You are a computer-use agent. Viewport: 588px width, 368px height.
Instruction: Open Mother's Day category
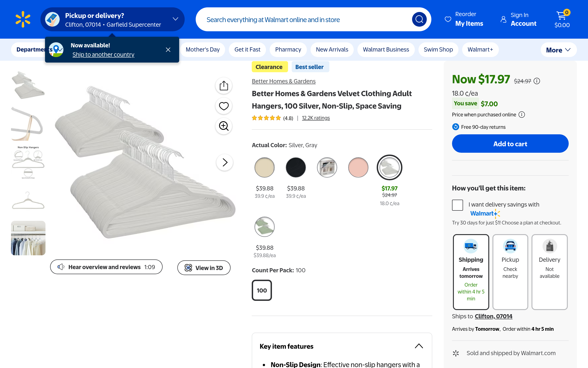coord(203,50)
